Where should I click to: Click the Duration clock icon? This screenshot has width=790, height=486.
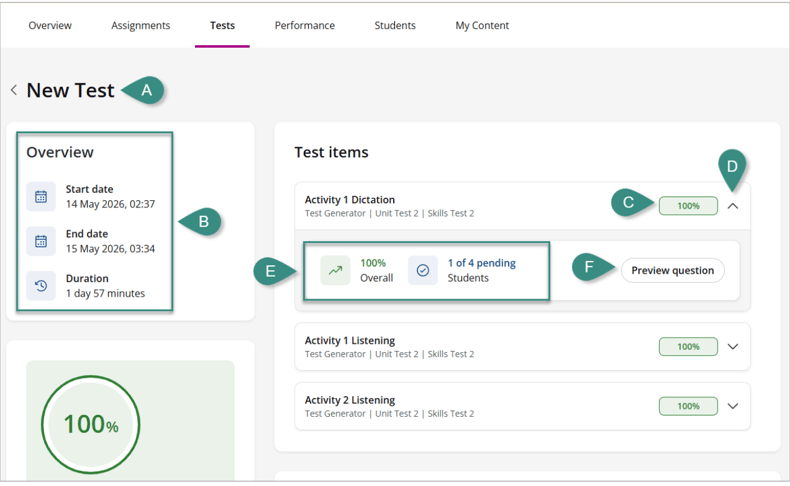(41, 286)
